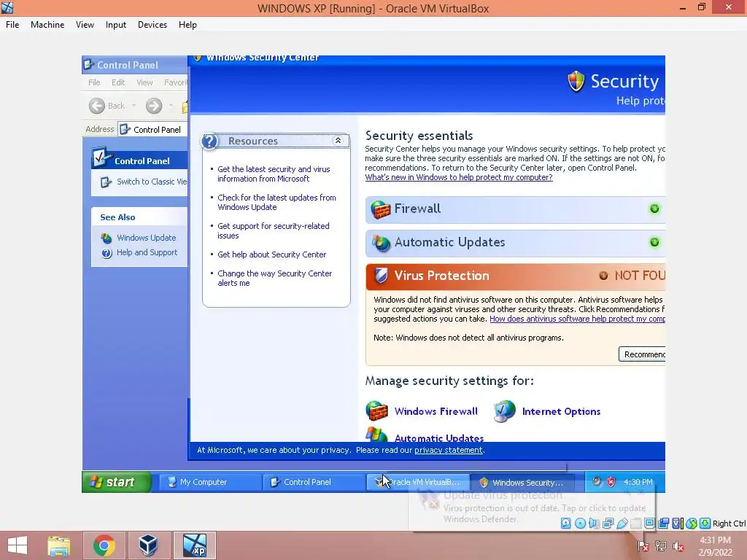Open How does antivirus software help link
Viewport: 747px width, 560px height.
[577, 319]
